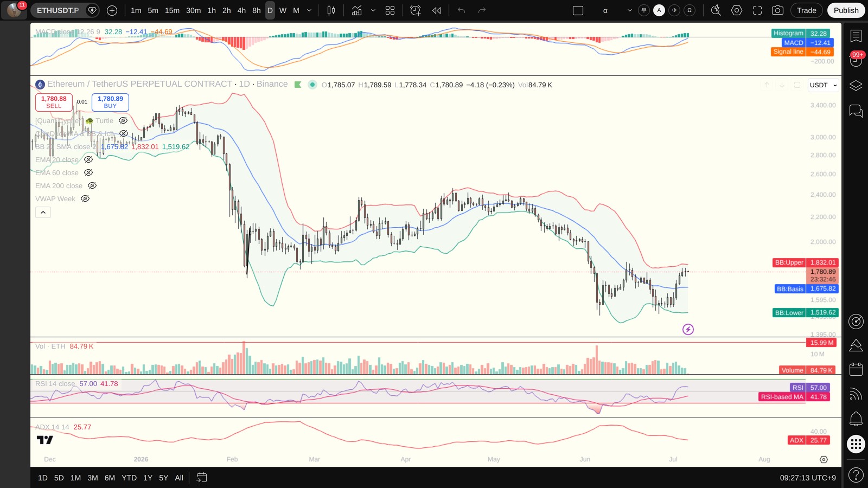Open the indicators chart icon in toolbar
868x488 pixels.
[x=356, y=10]
